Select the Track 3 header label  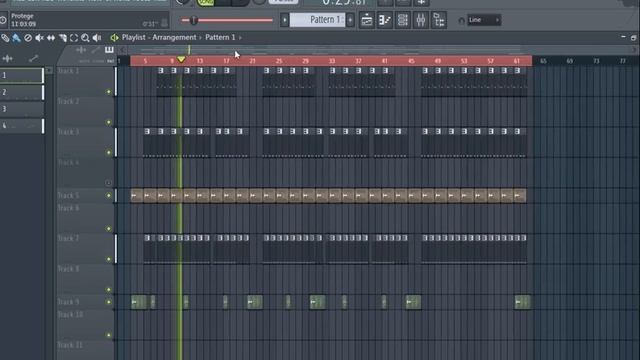coord(69,132)
